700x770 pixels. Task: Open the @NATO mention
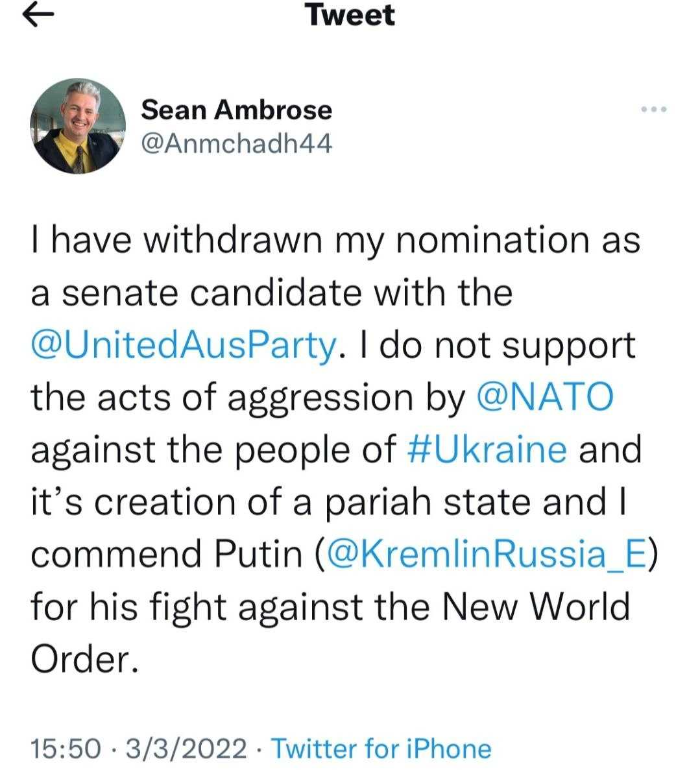tap(545, 397)
